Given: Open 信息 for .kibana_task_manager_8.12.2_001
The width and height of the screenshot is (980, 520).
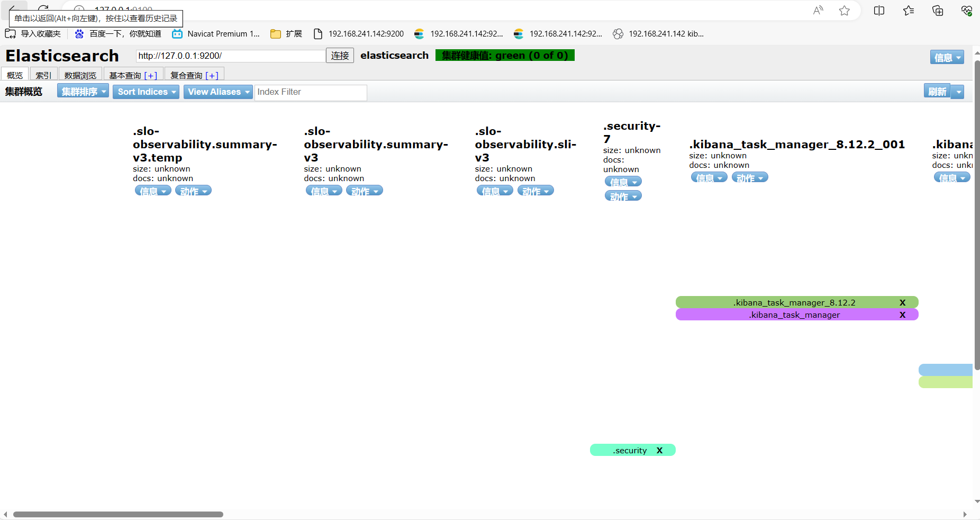Looking at the screenshot, I should click(709, 177).
